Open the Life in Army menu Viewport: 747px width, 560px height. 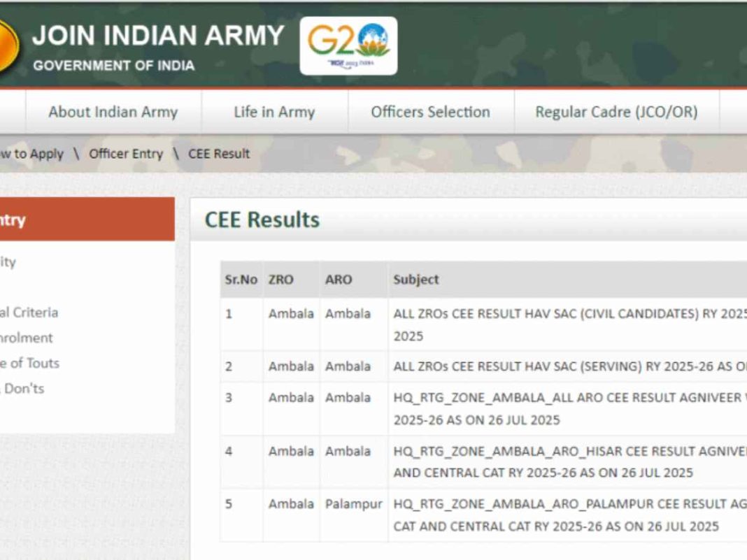pos(273,111)
